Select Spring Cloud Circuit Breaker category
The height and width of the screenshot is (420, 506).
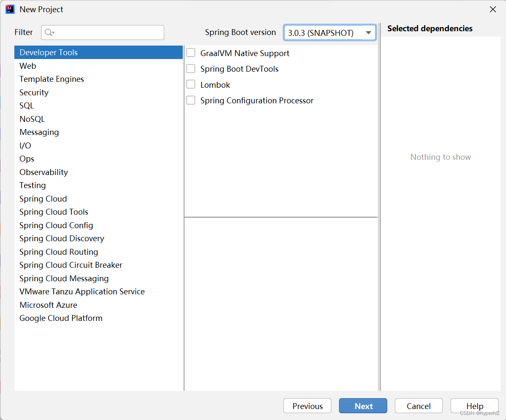[x=98, y=265]
